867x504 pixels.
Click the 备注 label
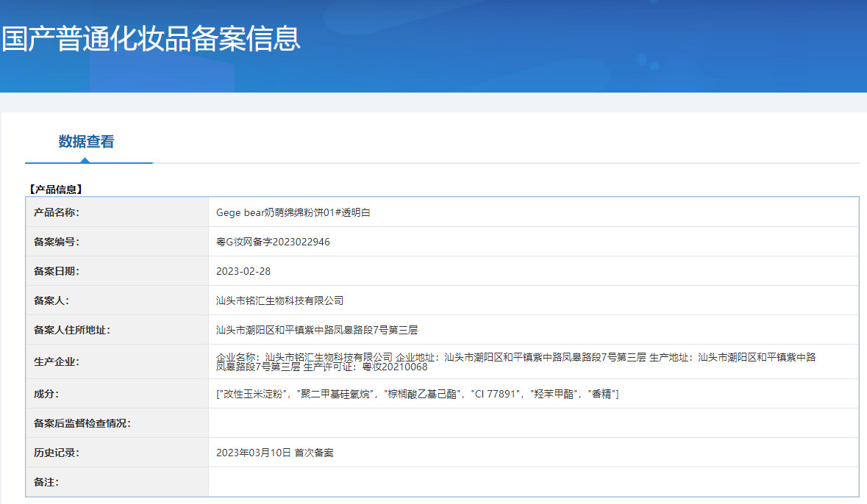(46, 482)
